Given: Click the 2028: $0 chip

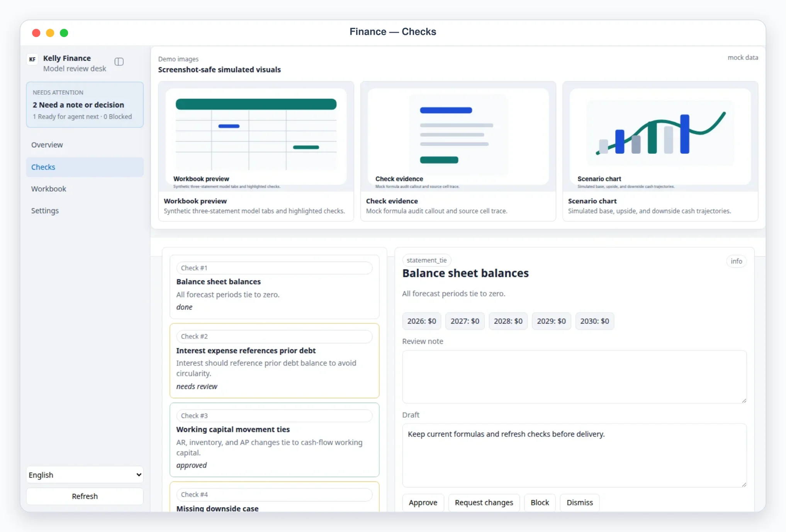Looking at the screenshot, I should (x=508, y=321).
